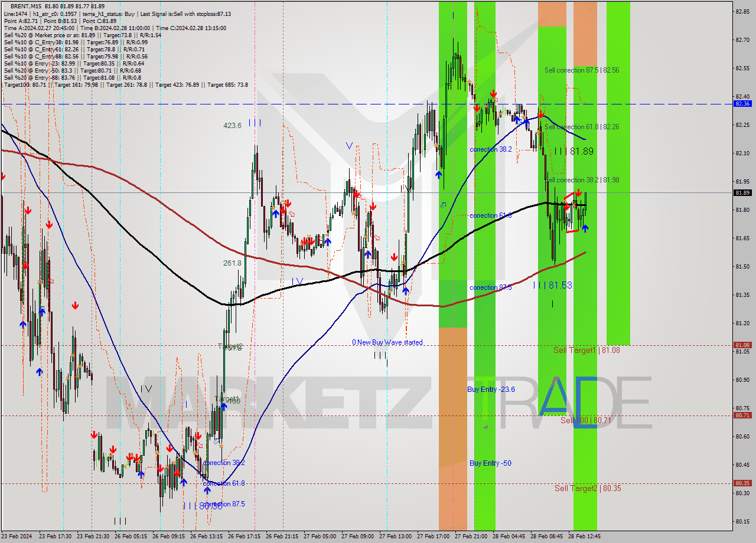Click the '26 Feb 17:15' time axis label
756x543 pixels.
click(x=245, y=537)
